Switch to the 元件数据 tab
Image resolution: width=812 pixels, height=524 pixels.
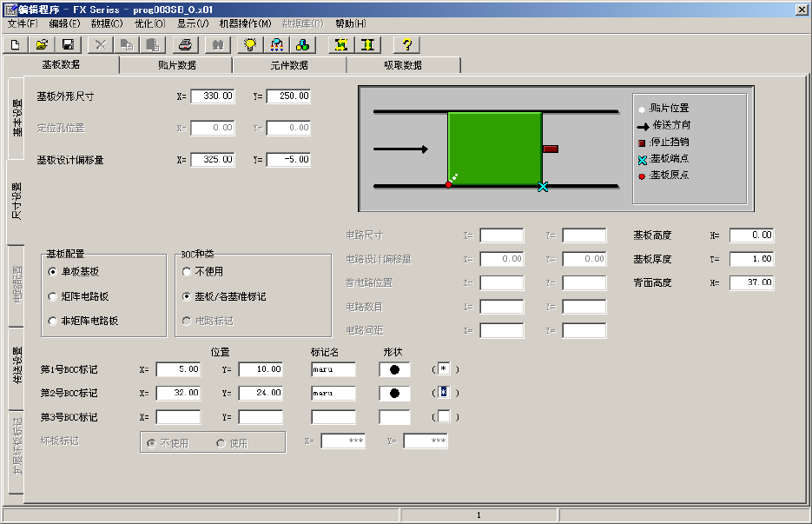(288, 65)
